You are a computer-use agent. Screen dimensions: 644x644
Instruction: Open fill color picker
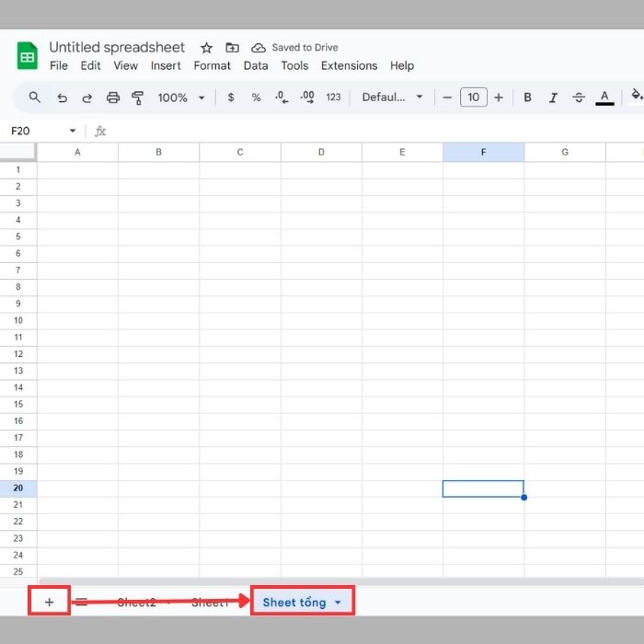(x=636, y=97)
